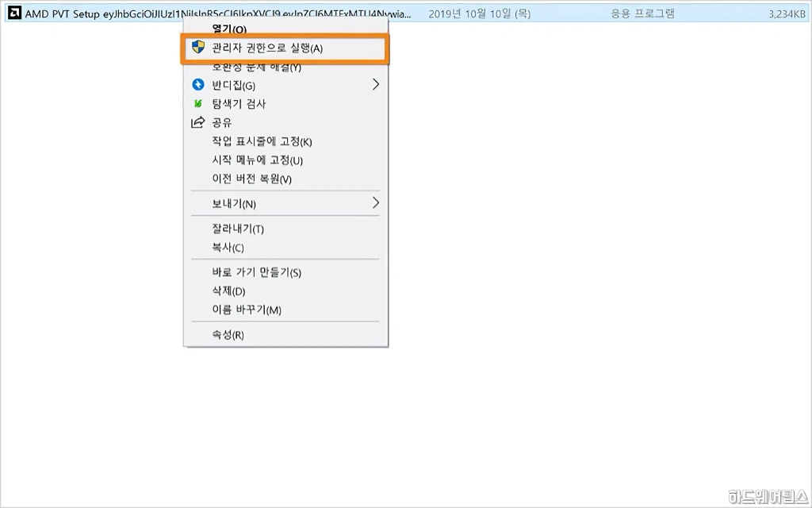Viewport: 812px width, 508px height.
Task: Expand the 반디집 submenu arrow
Action: 376,84
